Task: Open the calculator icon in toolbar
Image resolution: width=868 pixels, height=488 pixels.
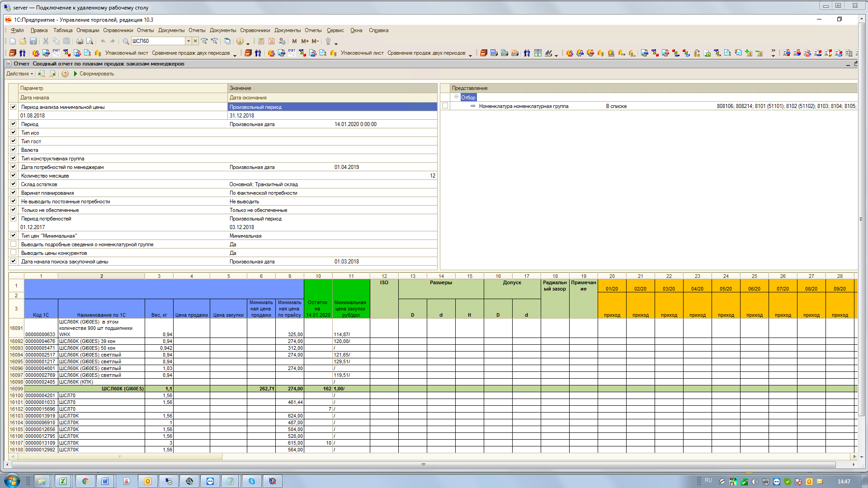Action: [261, 41]
